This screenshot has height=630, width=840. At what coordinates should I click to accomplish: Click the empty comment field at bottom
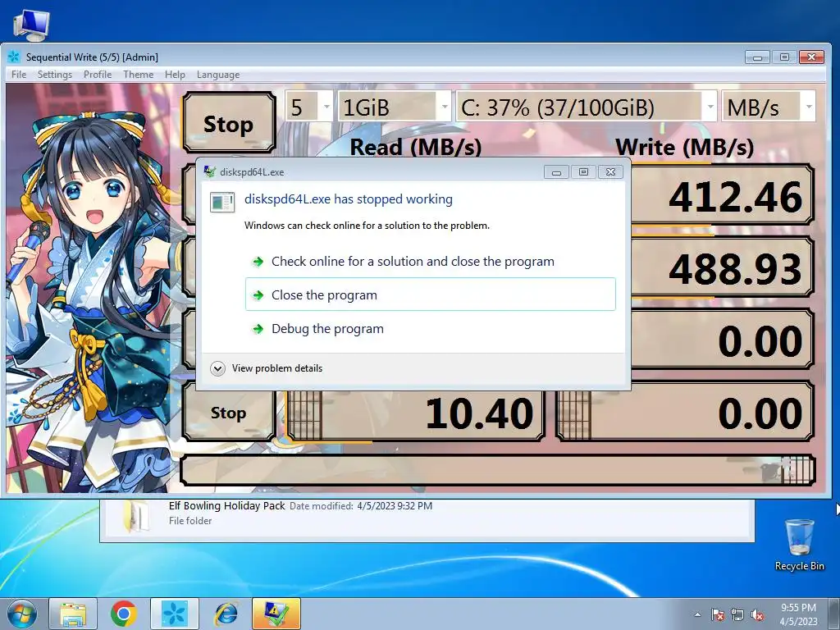point(497,470)
